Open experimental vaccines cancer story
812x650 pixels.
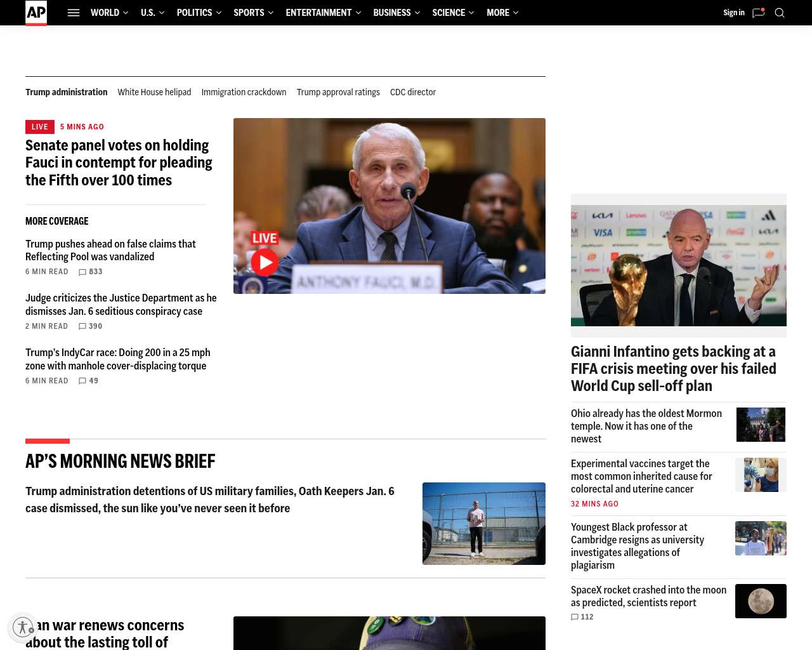click(x=641, y=476)
